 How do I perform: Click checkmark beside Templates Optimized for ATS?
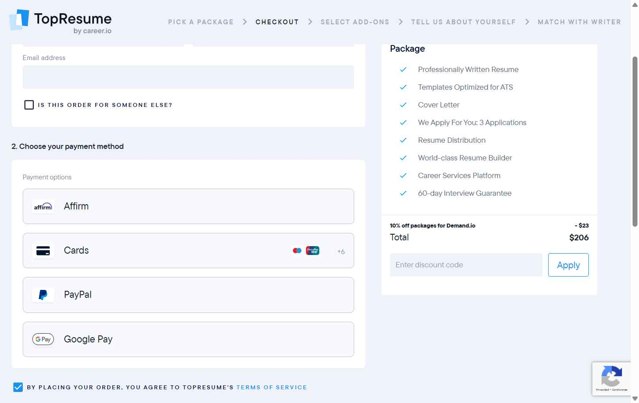(x=403, y=87)
